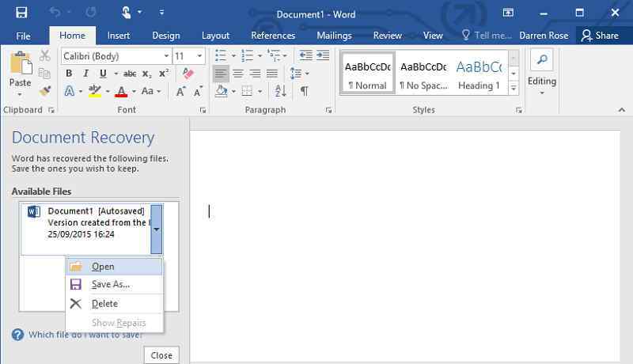
Task: Switch to the Design tab
Action: click(x=166, y=36)
